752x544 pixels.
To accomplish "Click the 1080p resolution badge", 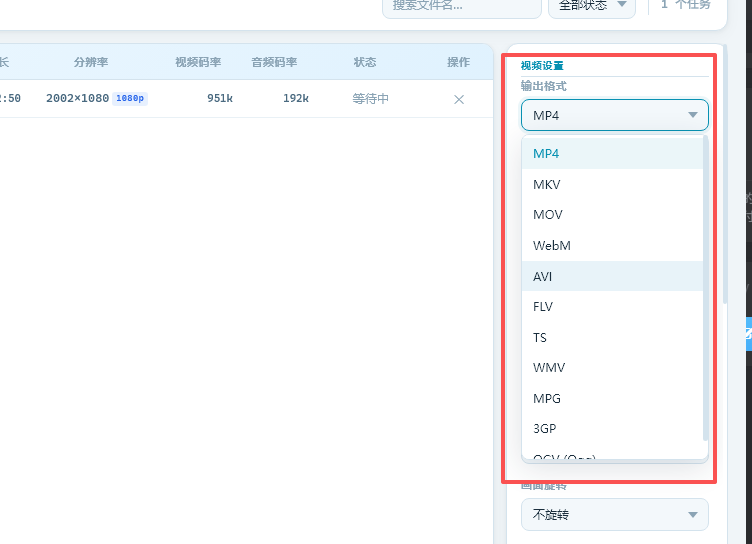I will point(130,99).
